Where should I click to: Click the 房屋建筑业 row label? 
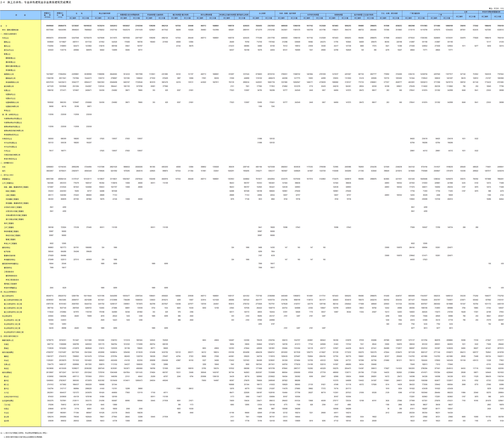(6, 179)
